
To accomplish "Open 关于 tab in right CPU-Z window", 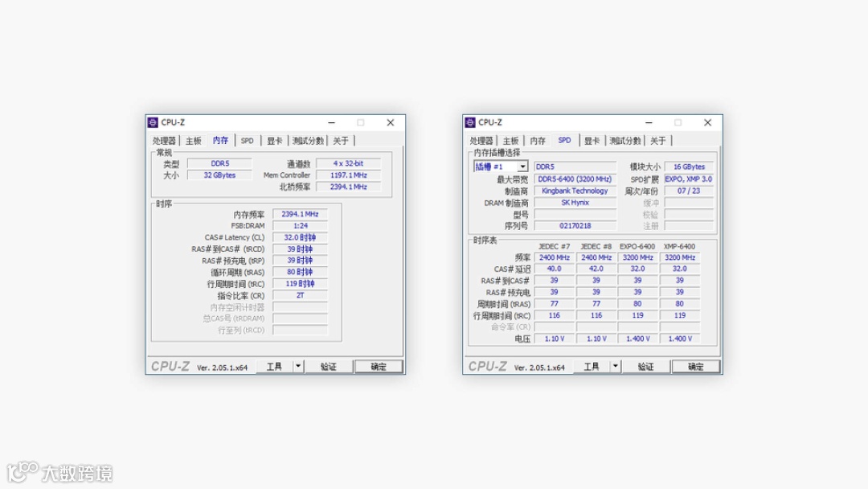I will pos(658,141).
